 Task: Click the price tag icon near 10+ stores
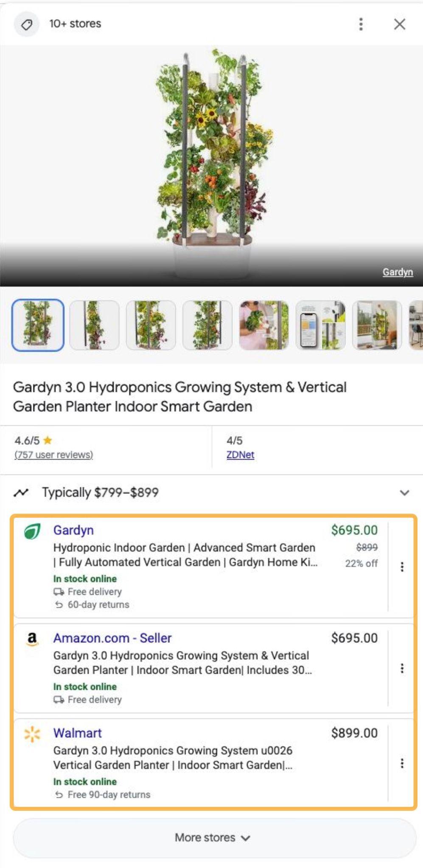[26, 24]
